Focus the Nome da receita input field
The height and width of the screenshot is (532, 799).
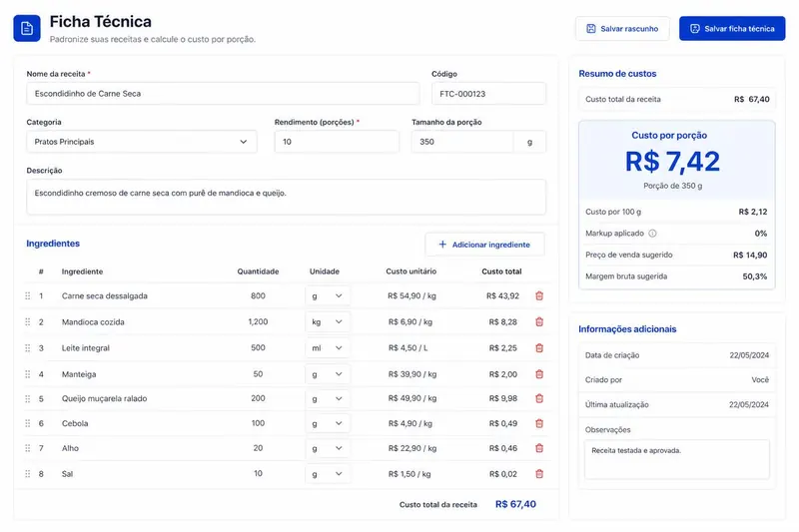click(223, 94)
